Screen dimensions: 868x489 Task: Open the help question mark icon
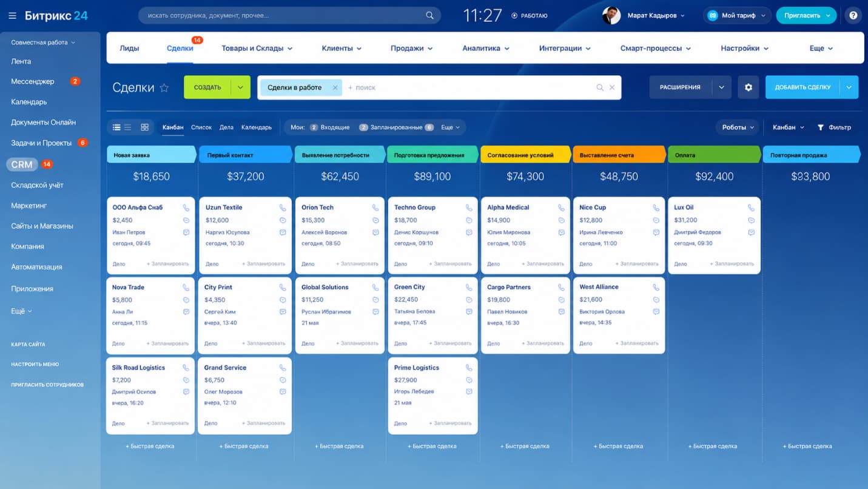point(853,16)
